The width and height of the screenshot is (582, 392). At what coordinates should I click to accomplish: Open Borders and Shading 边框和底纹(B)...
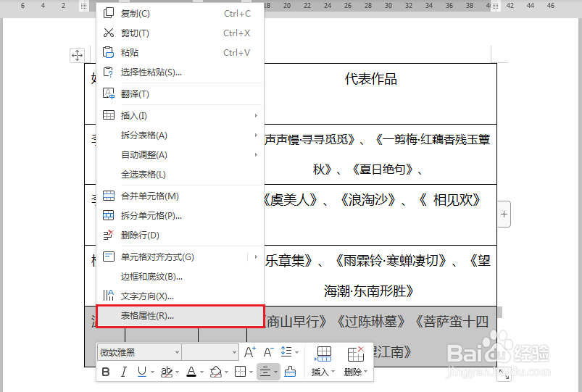click(180, 277)
